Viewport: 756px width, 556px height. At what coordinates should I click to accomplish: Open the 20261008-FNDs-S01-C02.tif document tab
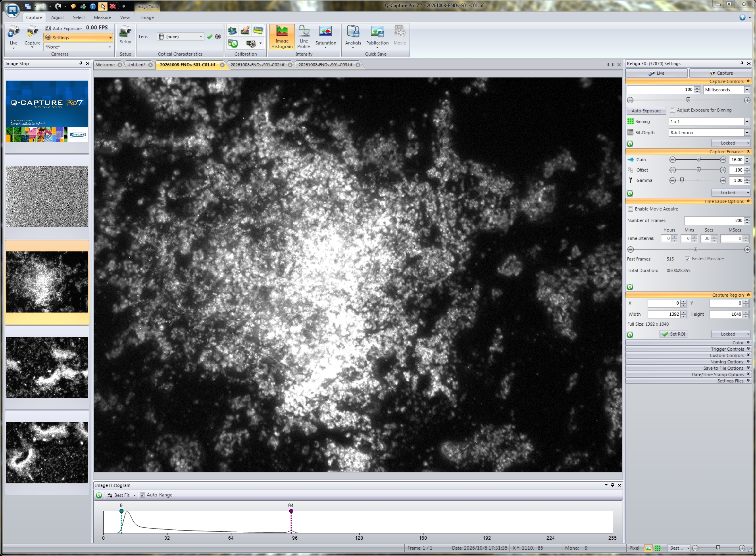tap(257, 65)
